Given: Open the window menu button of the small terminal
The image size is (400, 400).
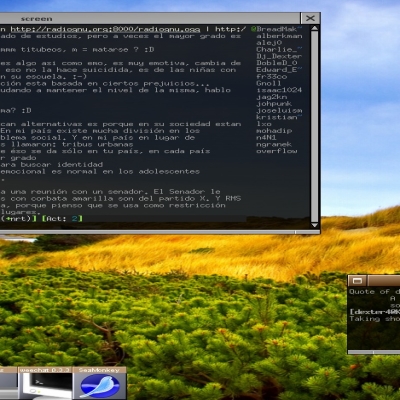Looking at the screenshot, I should click(357, 281).
